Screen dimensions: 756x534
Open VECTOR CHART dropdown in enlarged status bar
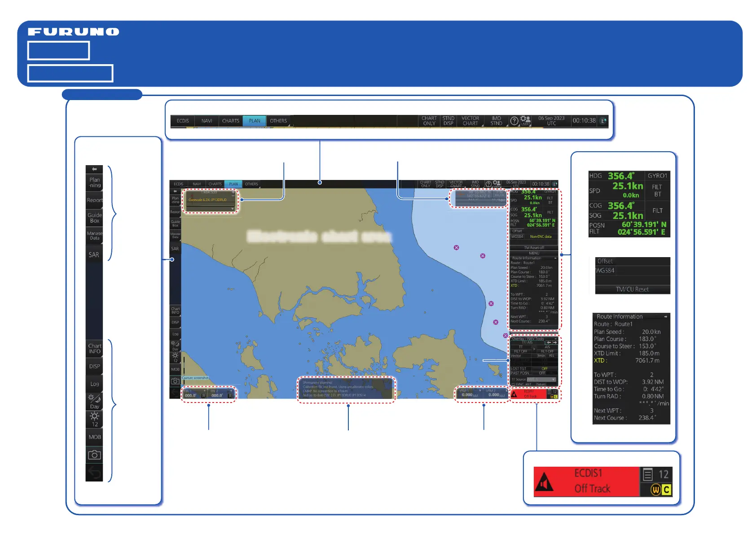(x=470, y=121)
